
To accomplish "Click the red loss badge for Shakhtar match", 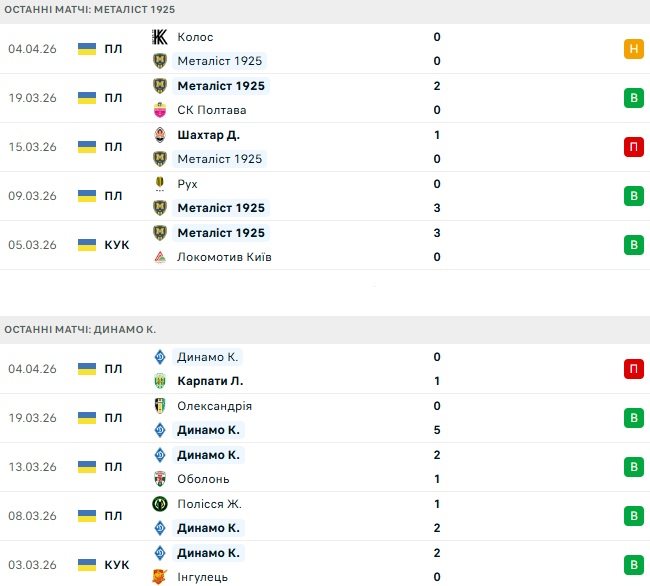I will (x=633, y=147).
